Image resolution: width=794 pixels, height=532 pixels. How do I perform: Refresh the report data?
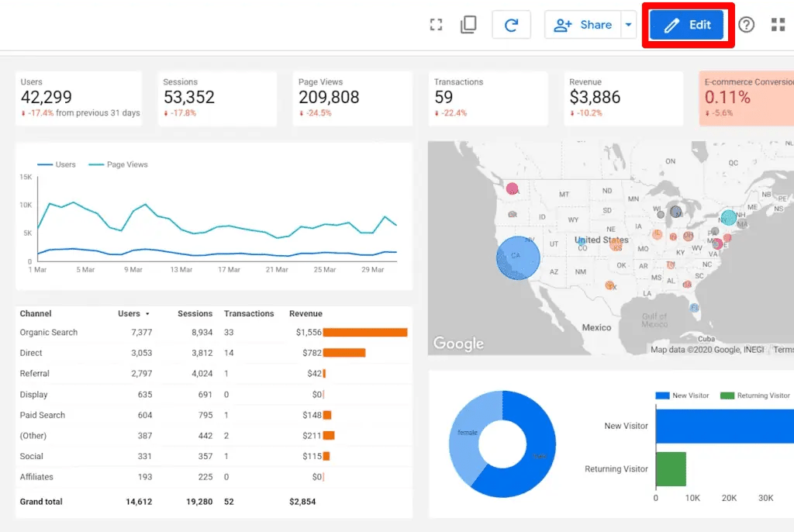click(511, 24)
